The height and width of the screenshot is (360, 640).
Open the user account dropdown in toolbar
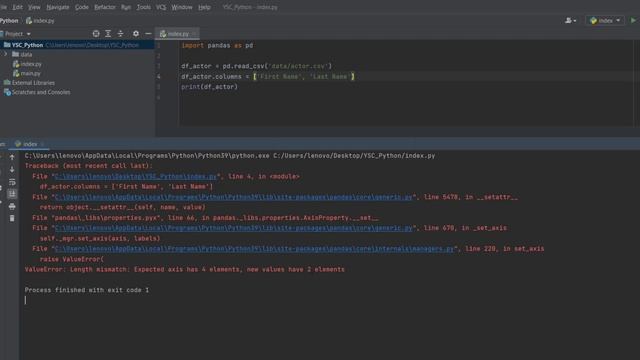(x=571, y=20)
